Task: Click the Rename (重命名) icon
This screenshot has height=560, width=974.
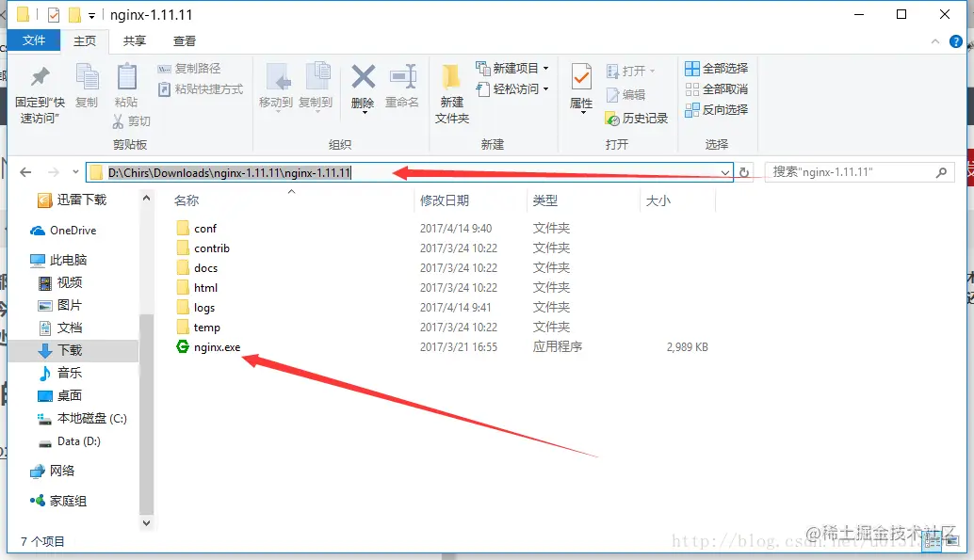Action: pyautogui.click(x=402, y=77)
